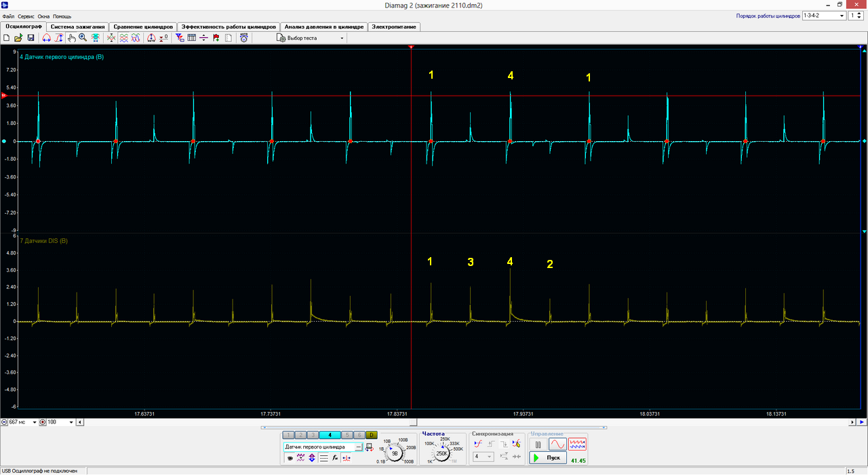868x475 pixels.
Task: Click the divider line toolbar icon
Action: [203, 38]
